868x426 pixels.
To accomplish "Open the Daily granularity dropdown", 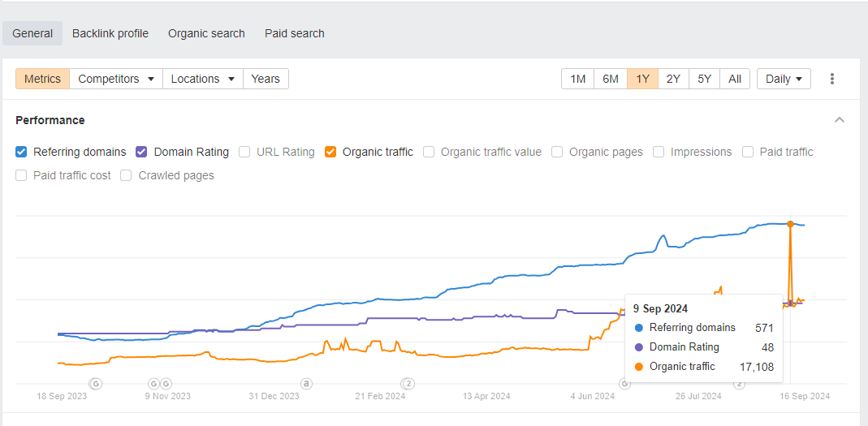I will pyautogui.click(x=784, y=79).
